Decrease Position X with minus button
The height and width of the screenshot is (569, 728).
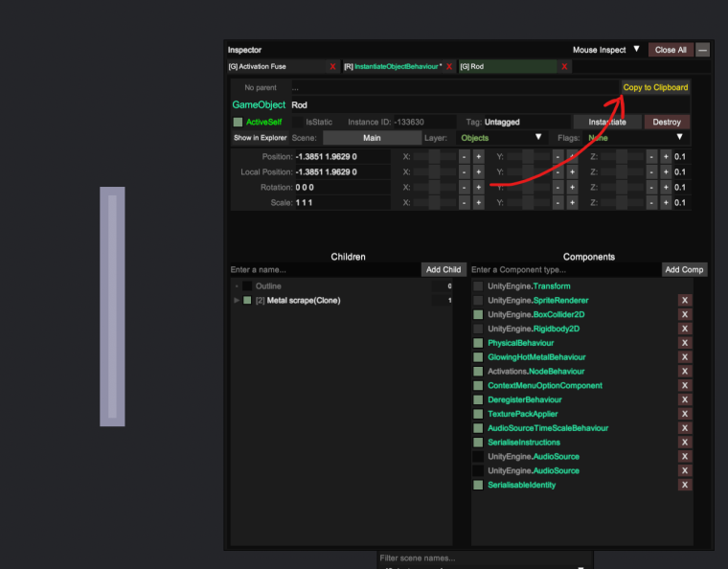465,157
